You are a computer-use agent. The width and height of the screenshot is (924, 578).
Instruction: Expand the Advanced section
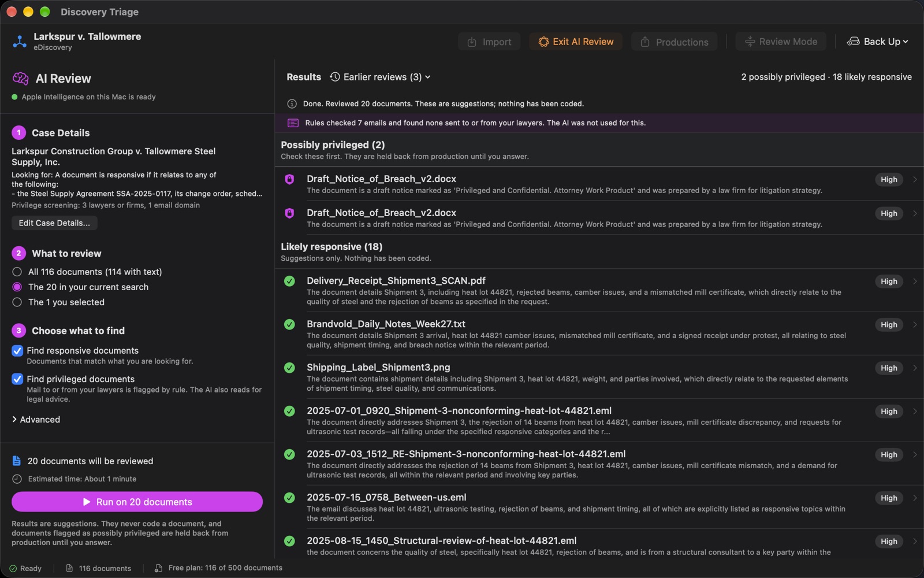tap(36, 420)
